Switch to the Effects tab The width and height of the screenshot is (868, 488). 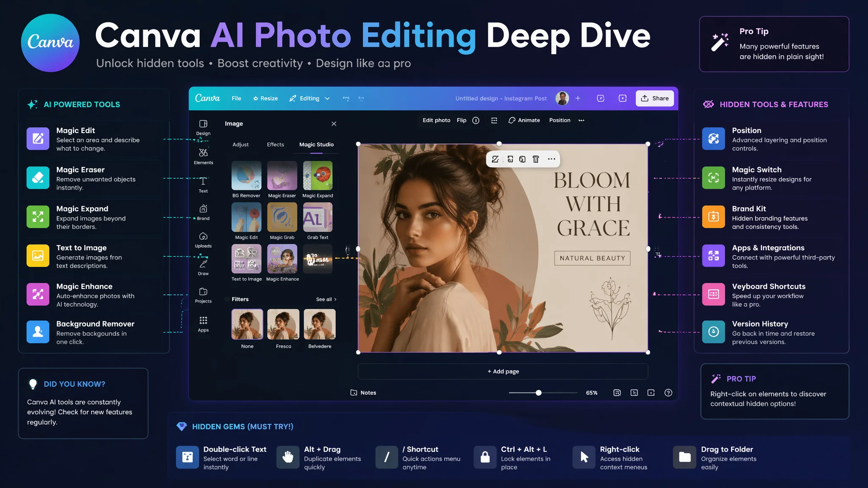click(x=275, y=144)
